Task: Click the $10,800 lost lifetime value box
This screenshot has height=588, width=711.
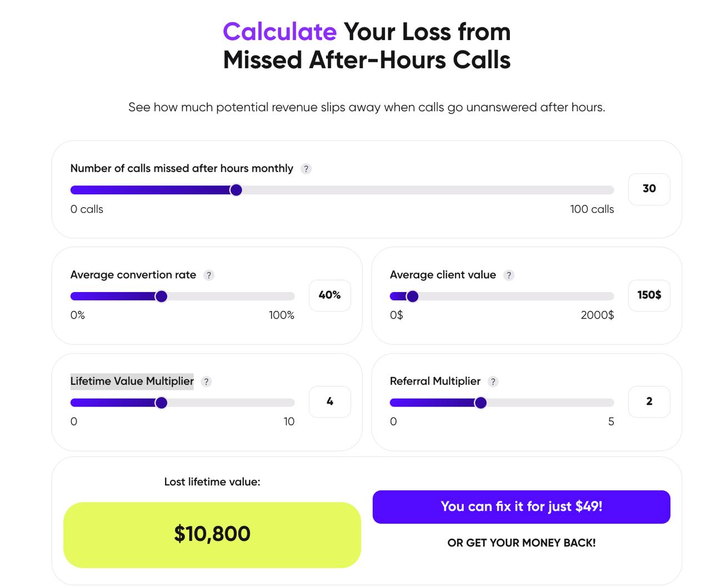Action: [x=212, y=534]
